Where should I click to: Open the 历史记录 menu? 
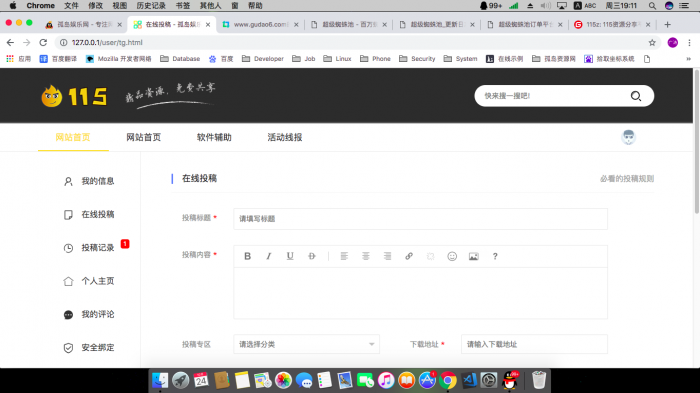(151, 5)
